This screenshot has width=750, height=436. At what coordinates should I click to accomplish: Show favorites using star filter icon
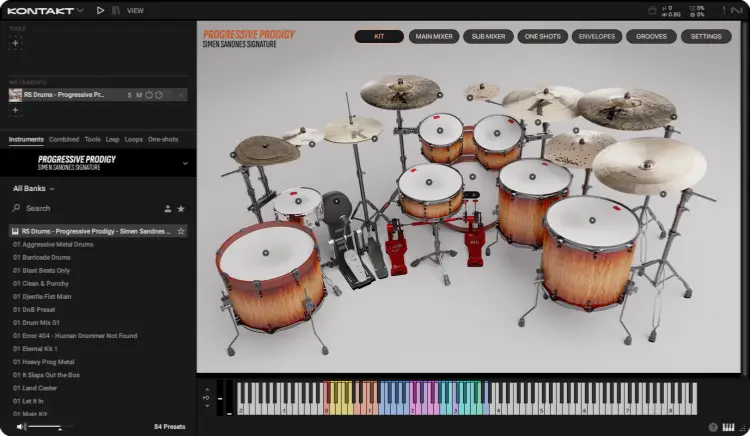[181, 209]
